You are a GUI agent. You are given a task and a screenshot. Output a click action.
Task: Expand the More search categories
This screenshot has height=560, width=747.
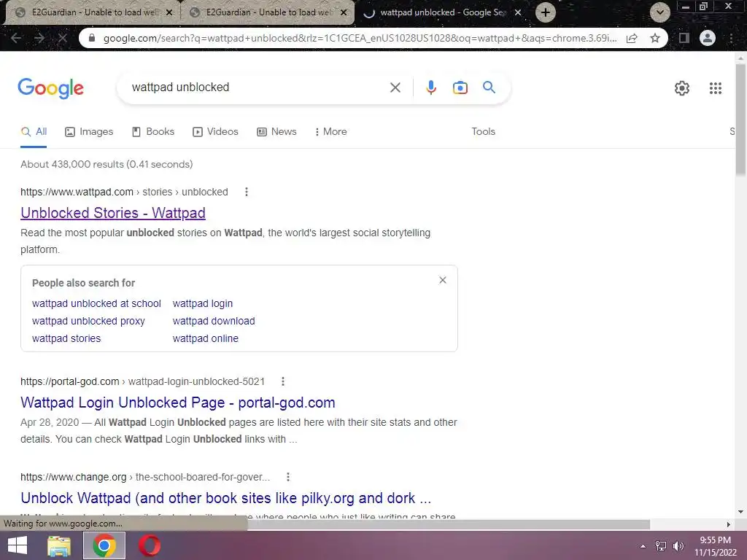click(330, 132)
